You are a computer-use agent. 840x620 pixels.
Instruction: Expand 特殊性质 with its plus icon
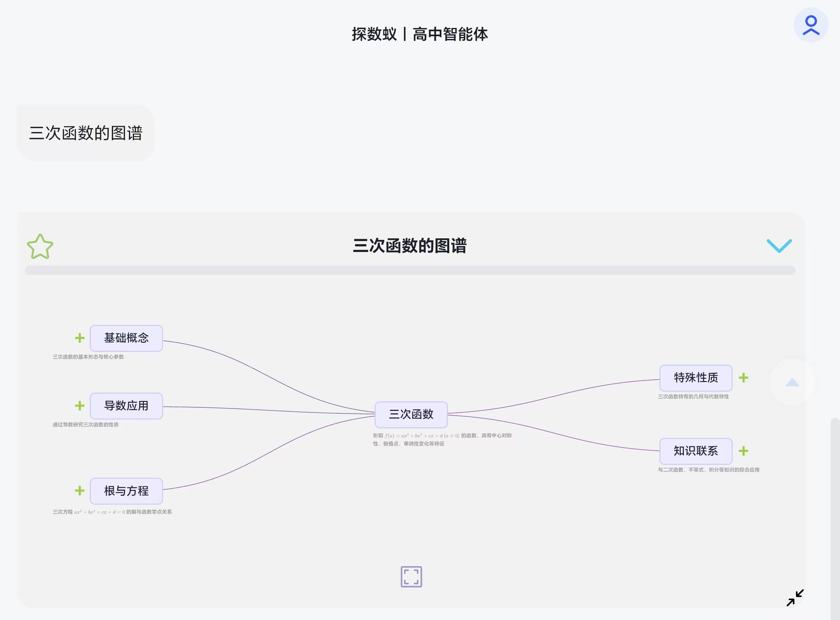pos(743,378)
